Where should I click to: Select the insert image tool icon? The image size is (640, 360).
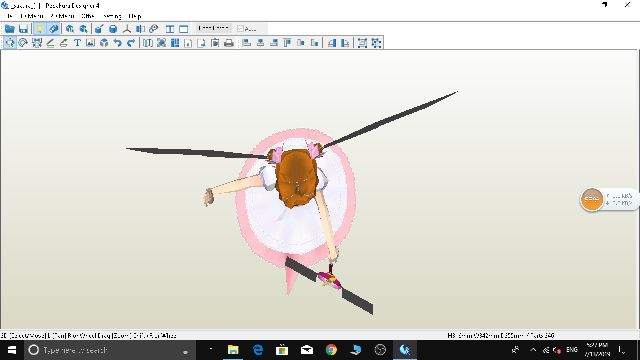pyautogui.click(x=91, y=42)
